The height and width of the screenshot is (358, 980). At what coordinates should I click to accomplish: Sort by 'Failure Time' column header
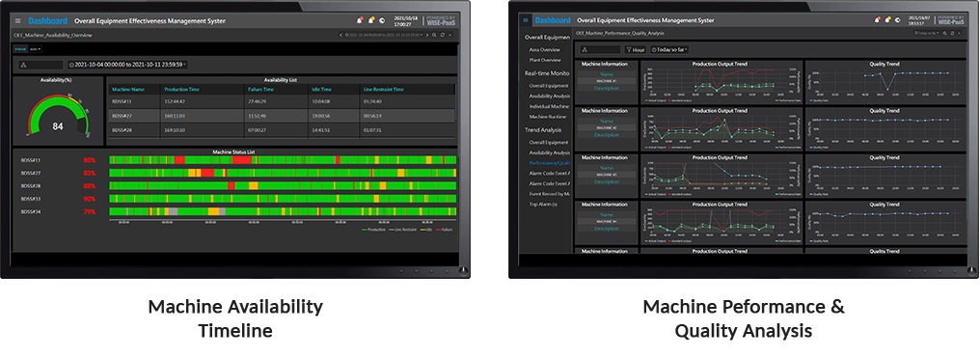[x=261, y=90]
